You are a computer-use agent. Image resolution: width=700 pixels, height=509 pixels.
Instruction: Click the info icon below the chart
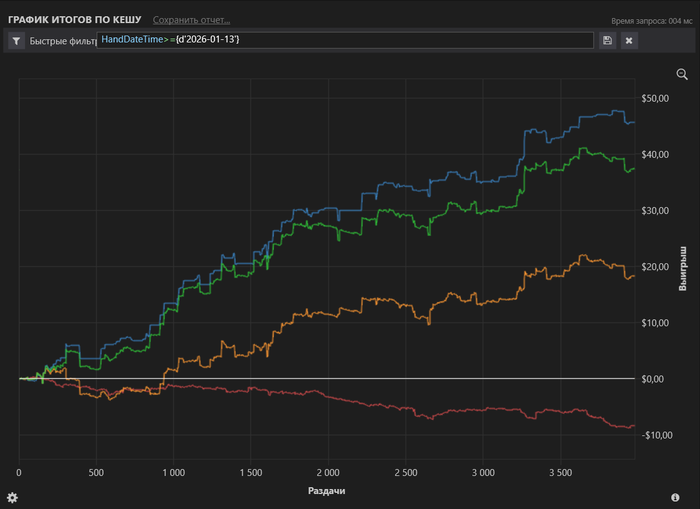coord(675,497)
